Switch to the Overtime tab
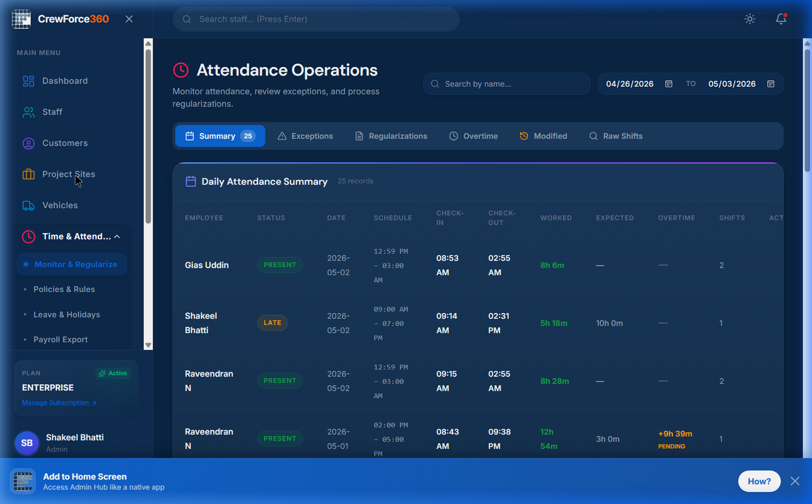Image resolution: width=812 pixels, height=504 pixels. click(x=474, y=136)
